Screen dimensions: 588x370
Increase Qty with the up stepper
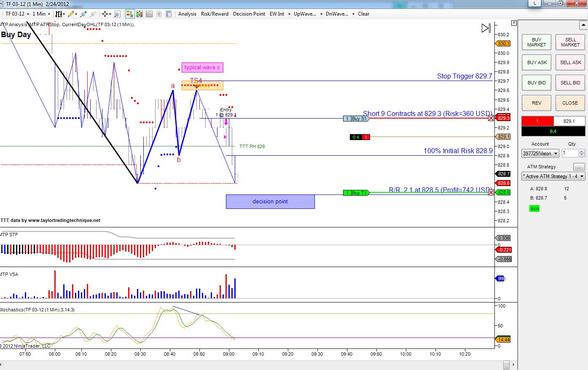tap(582, 151)
